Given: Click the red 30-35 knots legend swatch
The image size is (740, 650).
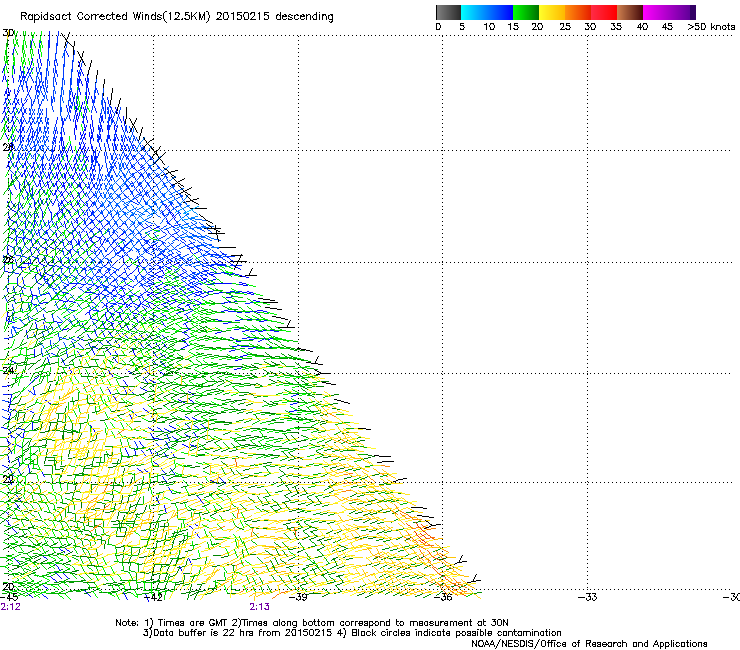Looking at the screenshot, I should click(x=604, y=12).
